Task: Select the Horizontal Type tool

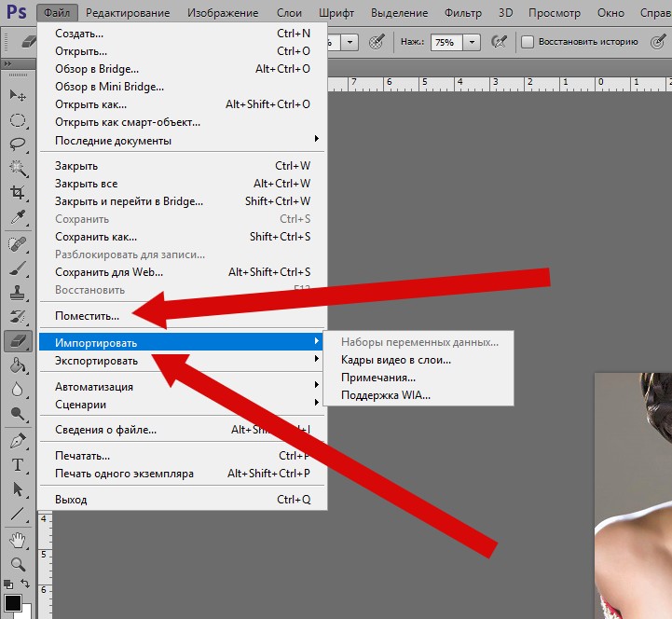Action: click(17, 465)
